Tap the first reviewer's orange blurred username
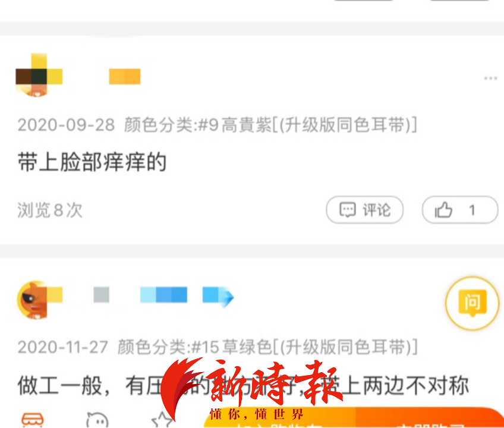This screenshot has height=428, width=504. click(x=125, y=77)
